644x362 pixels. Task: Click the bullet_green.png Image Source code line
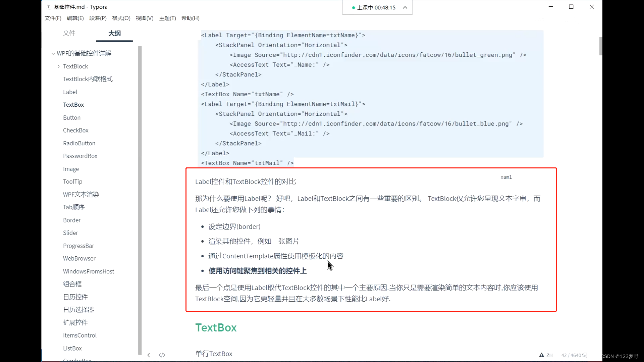tap(378, 55)
